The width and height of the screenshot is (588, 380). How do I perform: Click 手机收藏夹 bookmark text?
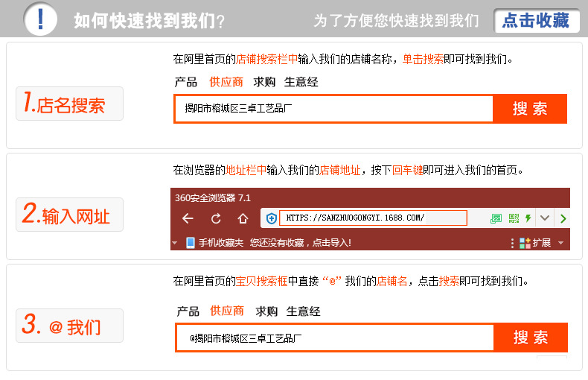(221, 243)
